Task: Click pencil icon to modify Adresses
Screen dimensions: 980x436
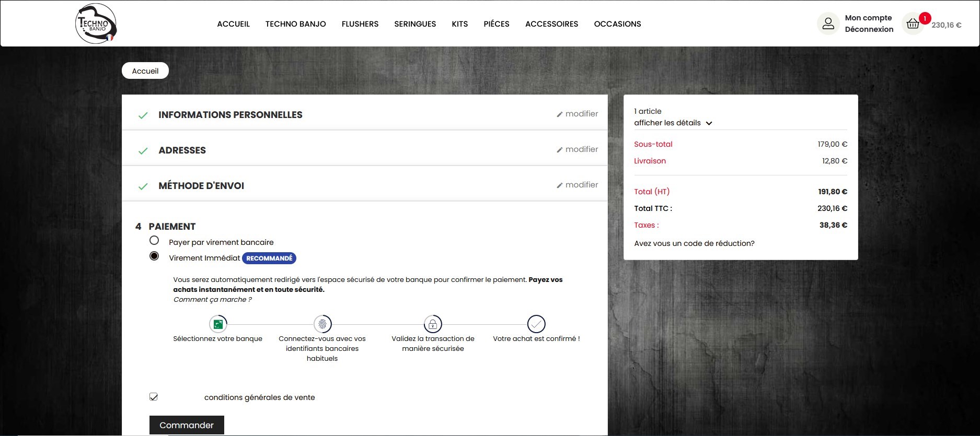Action: click(560, 150)
